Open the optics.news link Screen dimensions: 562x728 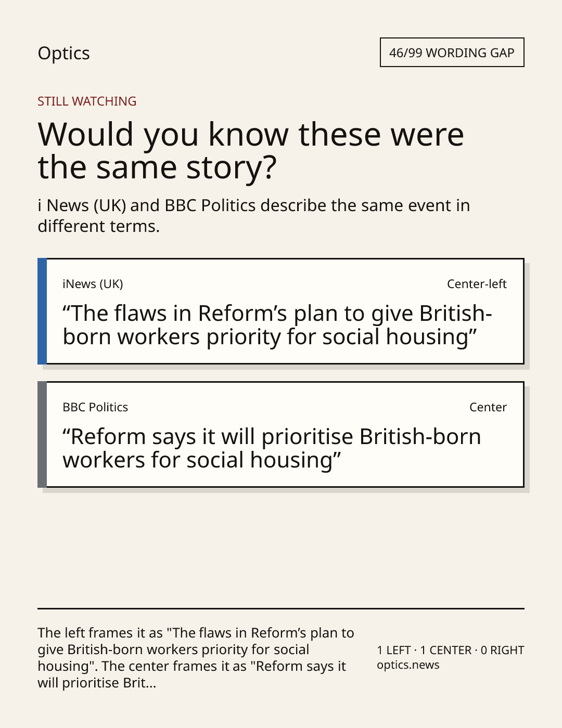[408, 665]
